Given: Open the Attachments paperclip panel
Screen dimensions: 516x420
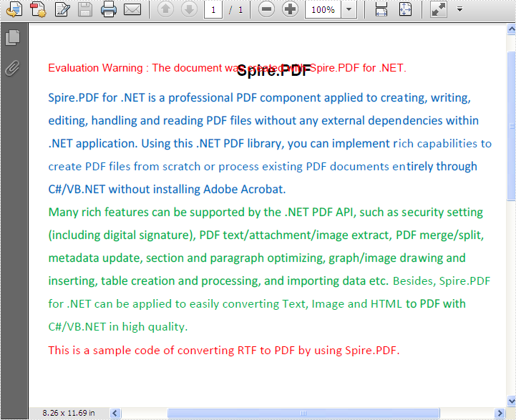Looking at the screenshot, I should click(x=12, y=68).
